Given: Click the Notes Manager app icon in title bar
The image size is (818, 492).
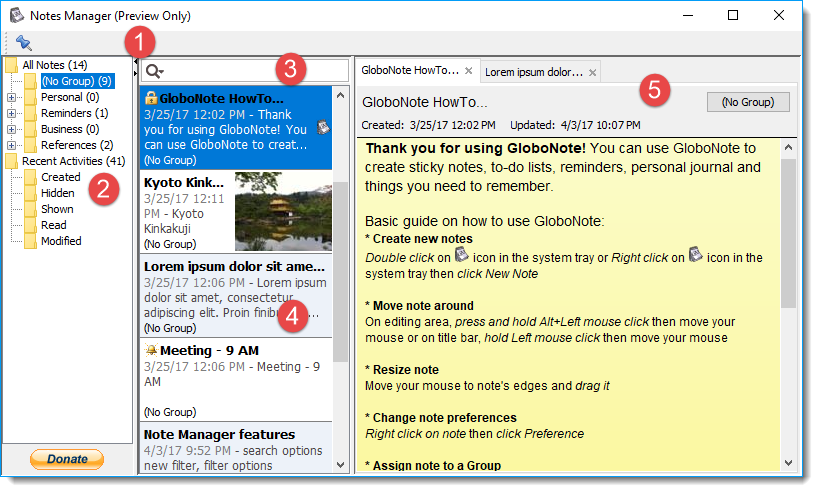Looking at the screenshot, I should (17, 15).
